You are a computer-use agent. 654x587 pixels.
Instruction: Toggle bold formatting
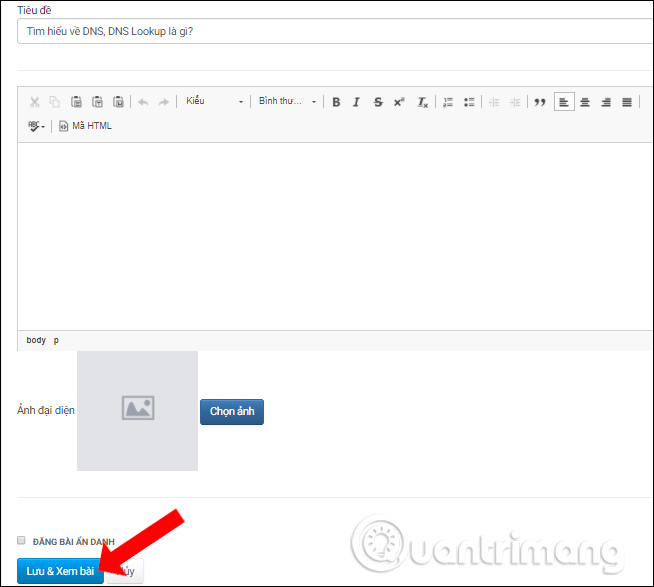(336, 102)
